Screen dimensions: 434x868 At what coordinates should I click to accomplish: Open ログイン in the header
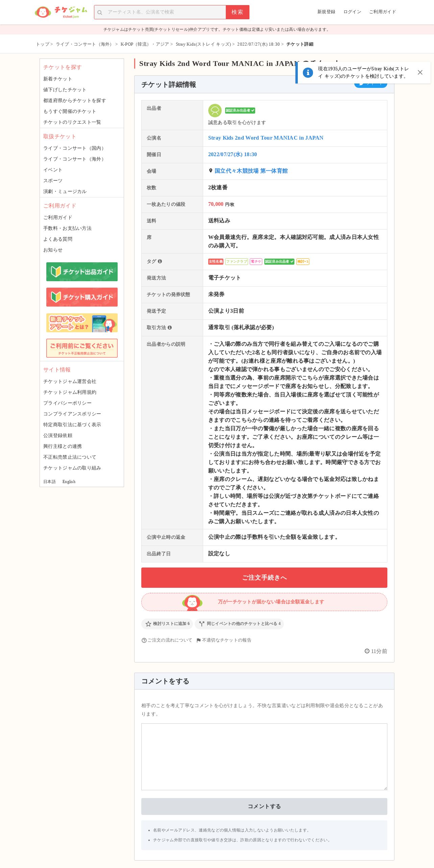tap(352, 12)
